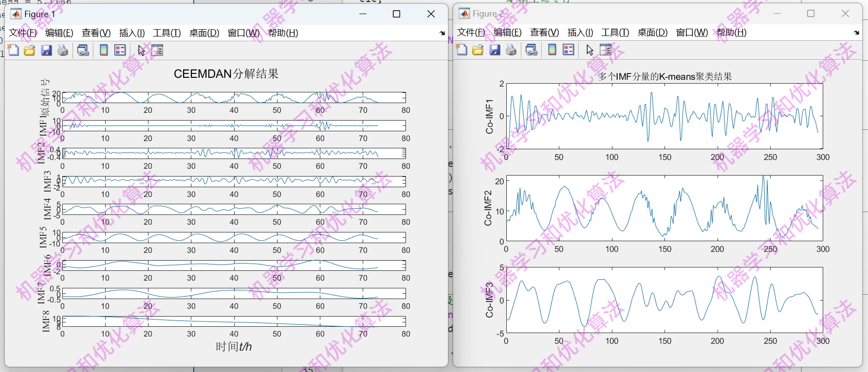This screenshot has height=372, width=868.
Task: Select the CEEMDAN分解结果 title text
Action: [x=226, y=74]
